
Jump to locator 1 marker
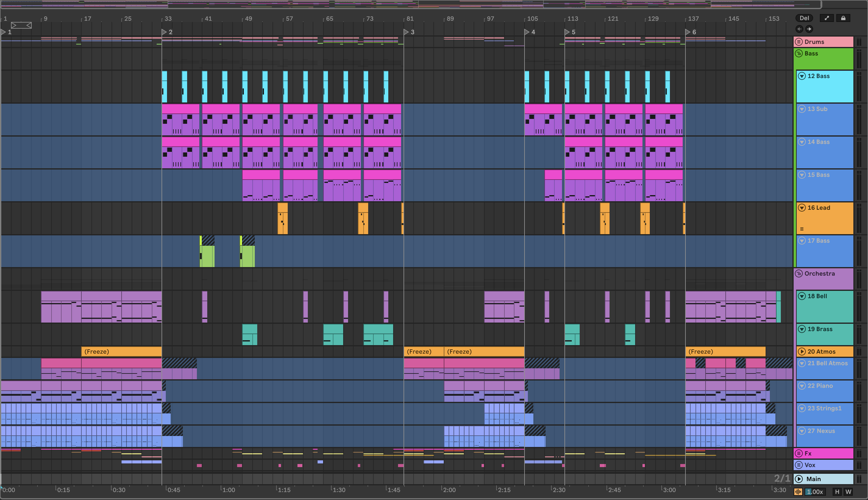point(3,32)
